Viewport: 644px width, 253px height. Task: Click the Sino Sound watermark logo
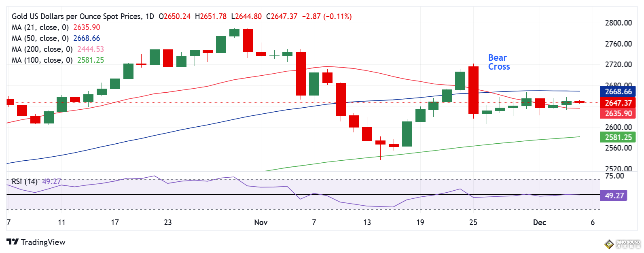click(x=623, y=244)
